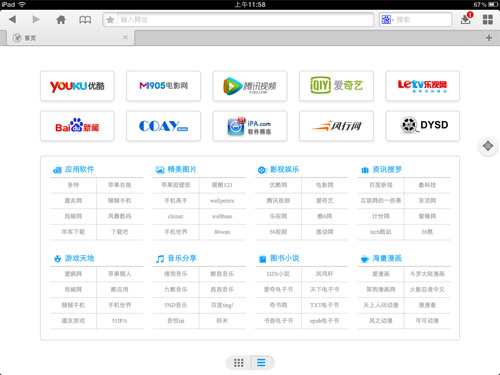
Task: Open the 苹果猎人 link
Action: pos(120,274)
